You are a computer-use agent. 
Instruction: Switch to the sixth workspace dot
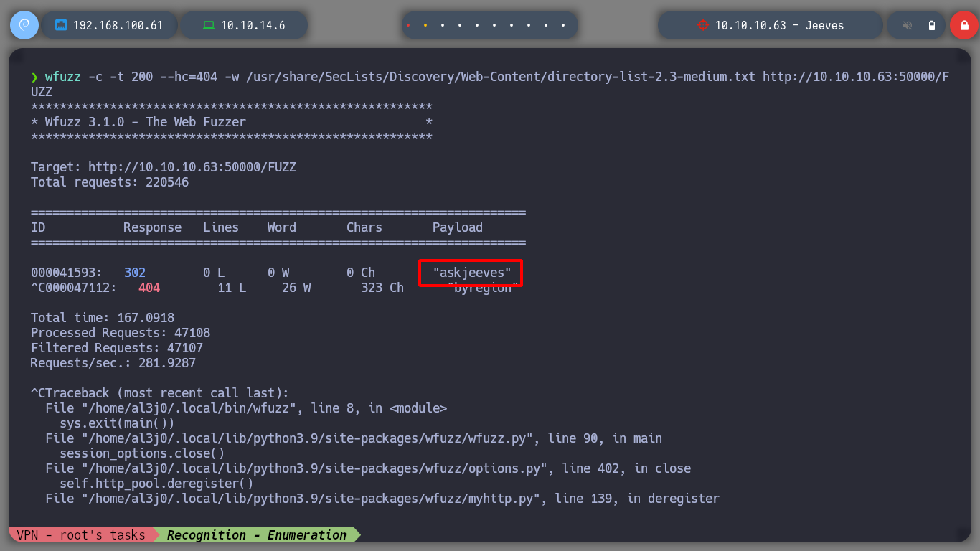[x=494, y=25]
